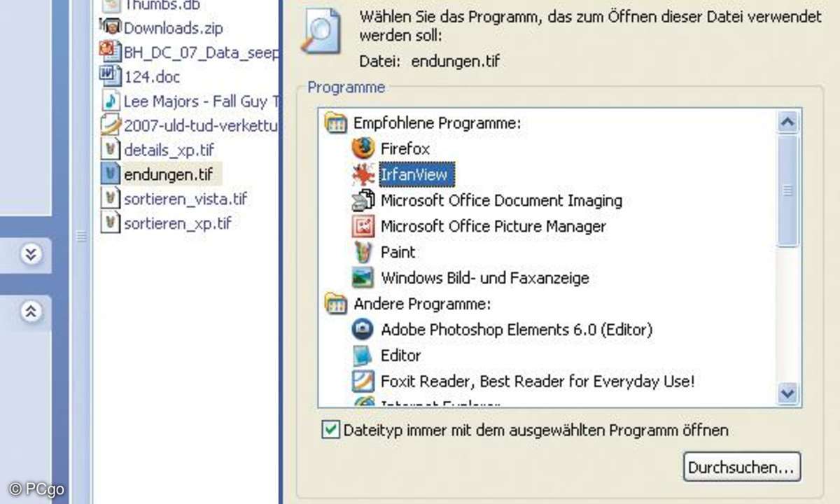Click the Empfohlene Programme group label
840x504 pixels.
click(437, 123)
